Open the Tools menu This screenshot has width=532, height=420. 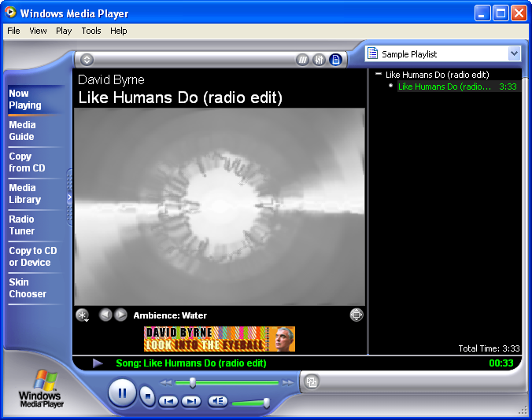(x=91, y=31)
